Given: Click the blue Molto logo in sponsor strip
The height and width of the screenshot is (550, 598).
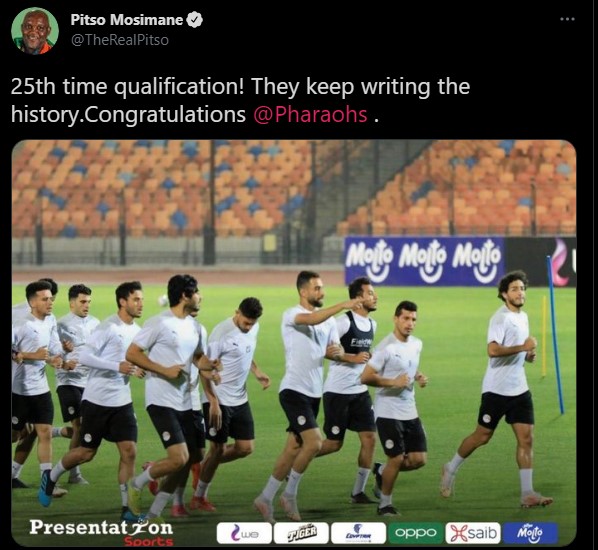Looking at the screenshot, I should (x=530, y=533).
